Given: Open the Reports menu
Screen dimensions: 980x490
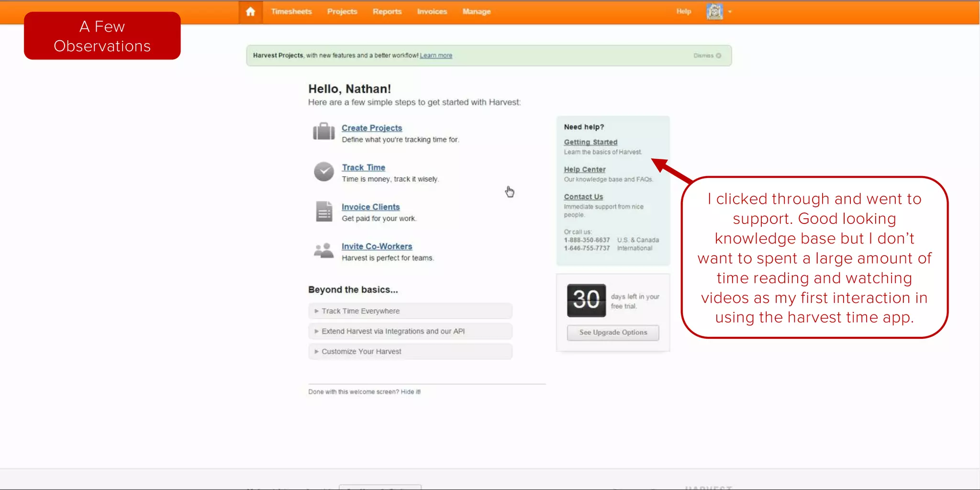Looking at the screenshot, I should pyautogui.click(x=387, y=11).
